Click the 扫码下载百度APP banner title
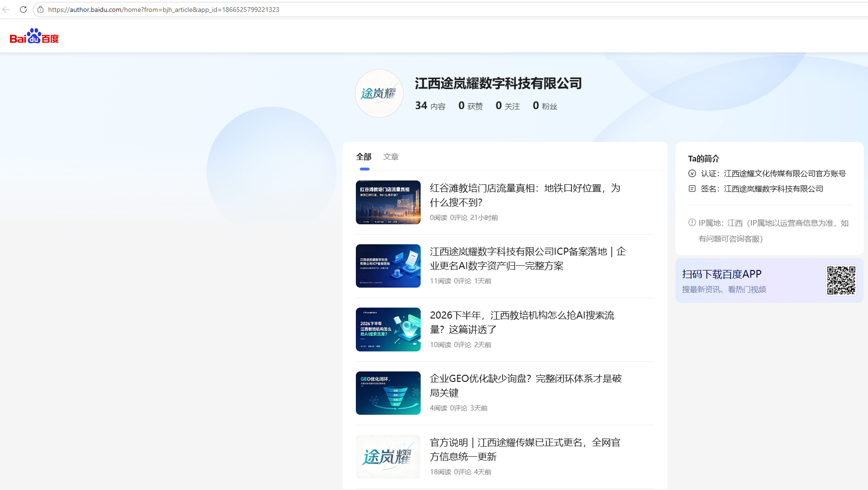The height and width of the screenshot is (490, 868). (x=722, y=274)
